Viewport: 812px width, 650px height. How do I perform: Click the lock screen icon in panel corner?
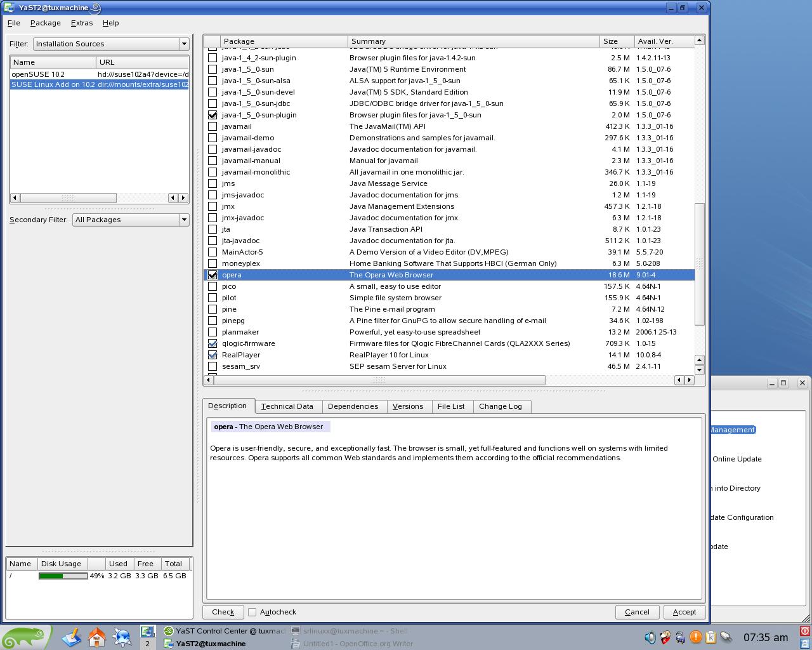(804, 643)
